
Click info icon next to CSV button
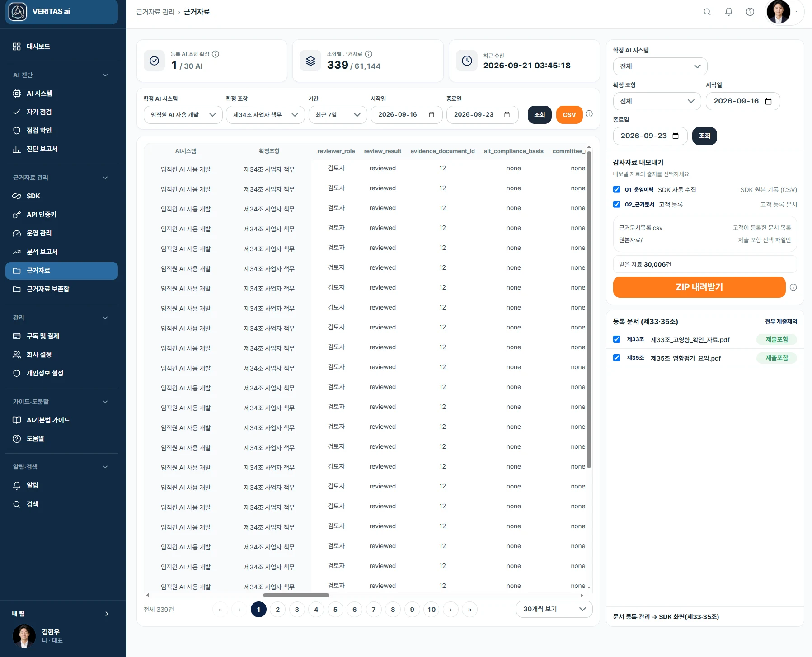click(589, 114)
